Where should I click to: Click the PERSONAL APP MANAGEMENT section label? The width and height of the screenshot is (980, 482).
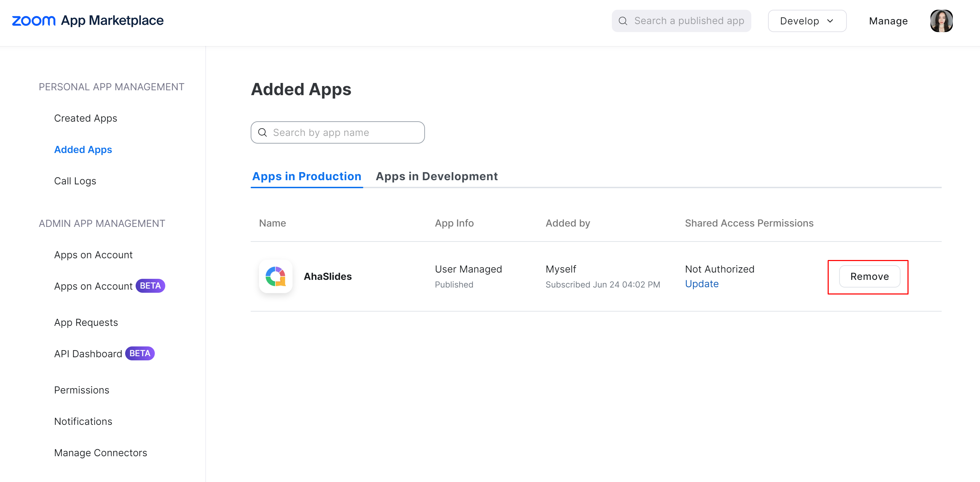(x=112, y=87)
